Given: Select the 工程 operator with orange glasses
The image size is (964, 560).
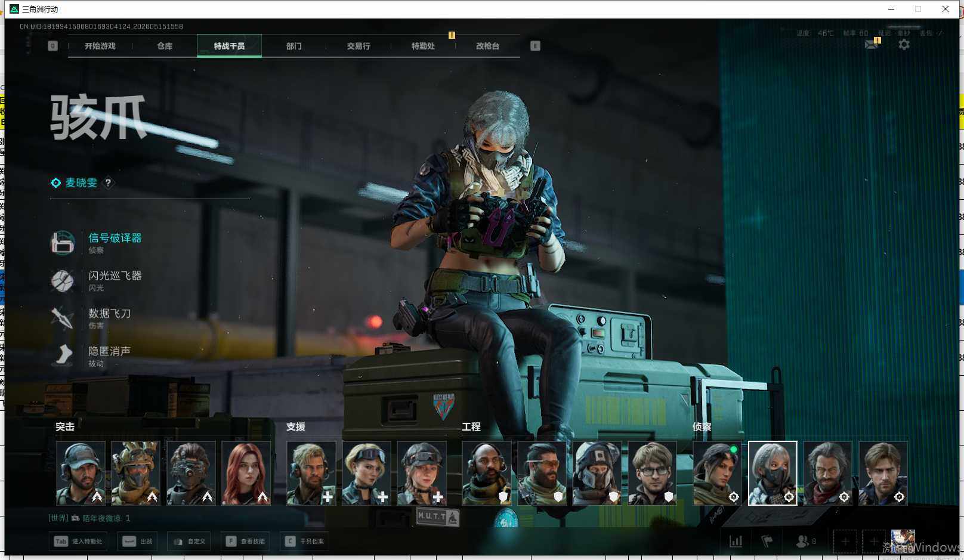Looking at the screenshot, I should [x=542, y=473].
